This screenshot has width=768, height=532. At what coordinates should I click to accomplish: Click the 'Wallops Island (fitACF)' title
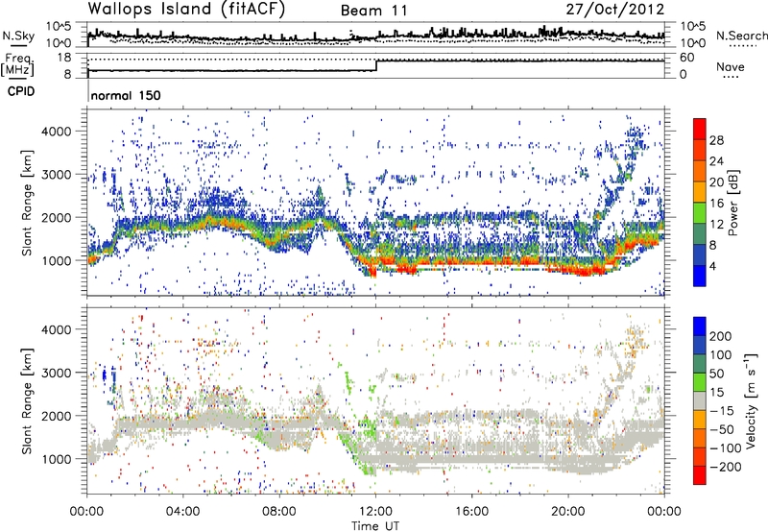pos(186,10)
